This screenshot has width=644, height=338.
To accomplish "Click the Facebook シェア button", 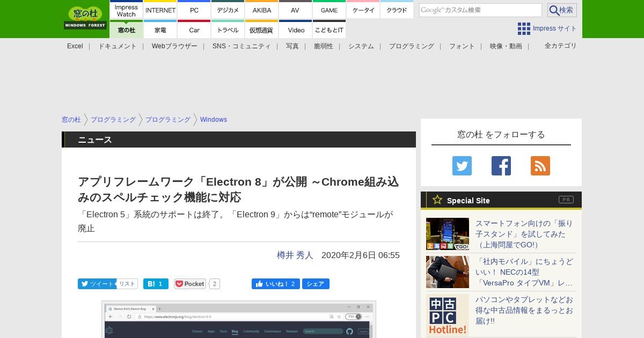I will [x=316, y=284].
